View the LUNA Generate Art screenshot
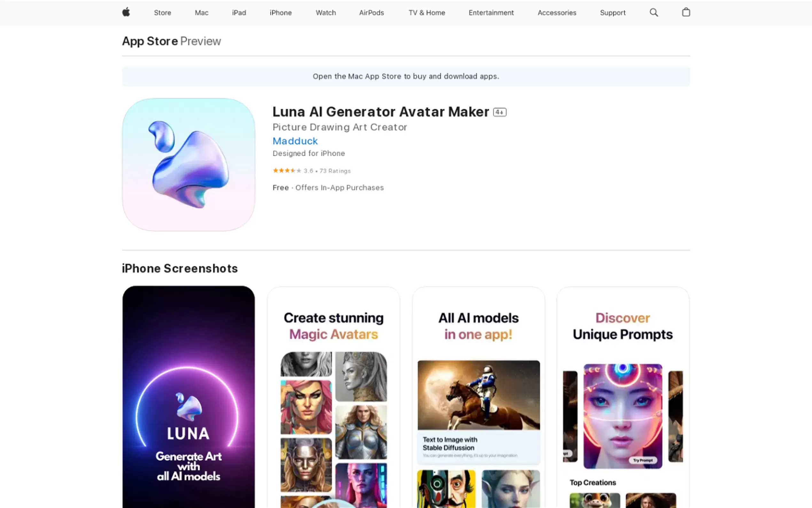812x508 pixels. click(x=188, y=396)
